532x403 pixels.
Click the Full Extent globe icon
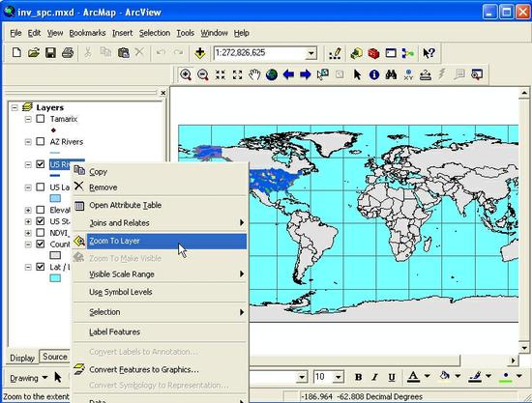coord(272,74)
